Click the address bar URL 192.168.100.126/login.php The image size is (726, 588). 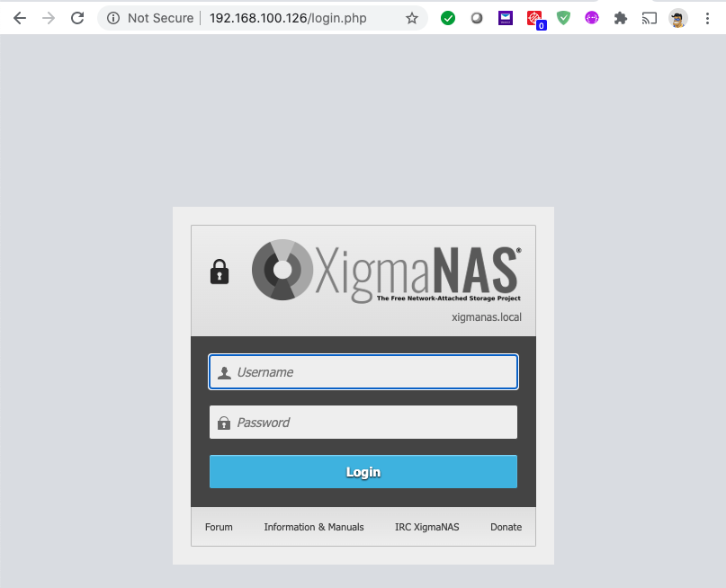tap(288, 18)
